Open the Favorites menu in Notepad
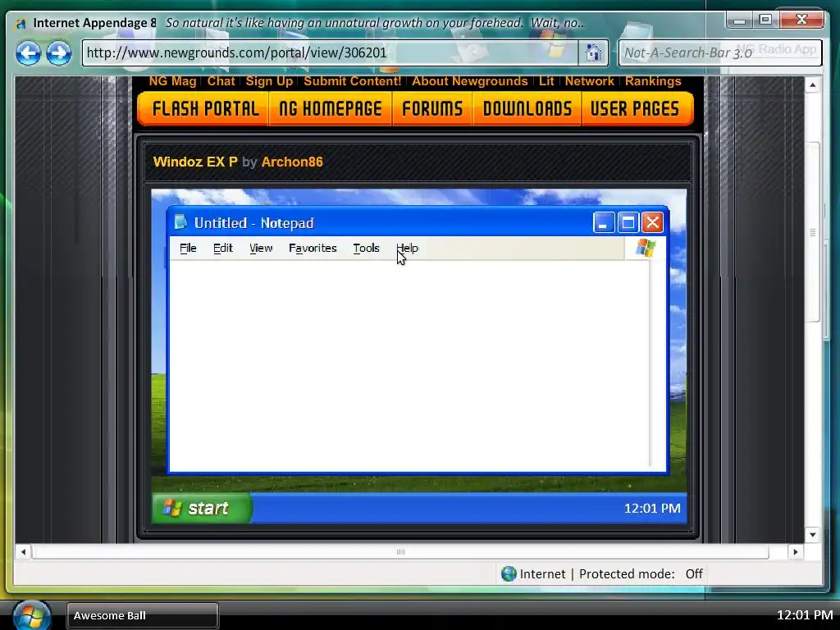 click(x=313, y=248)
